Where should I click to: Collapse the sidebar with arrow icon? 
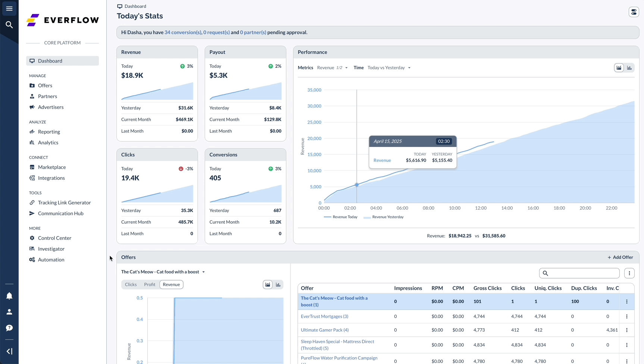pyautogui.click(x=9, y=351)
